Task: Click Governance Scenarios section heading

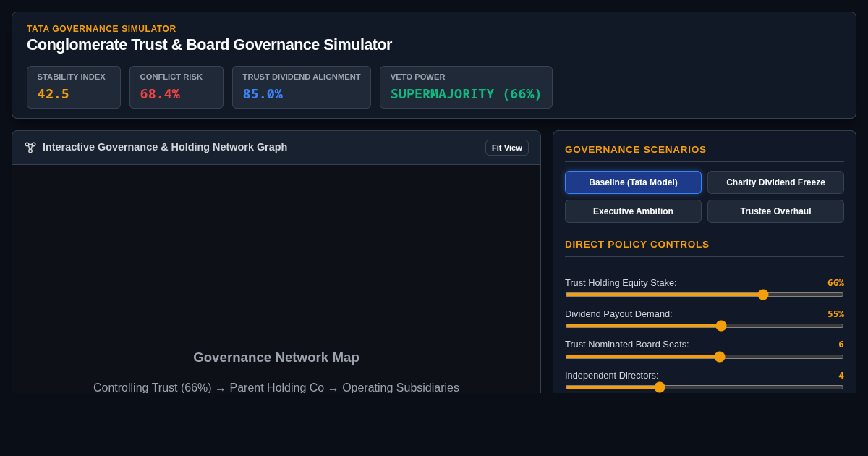Action: pyautogui.click(x=636, y=150)
